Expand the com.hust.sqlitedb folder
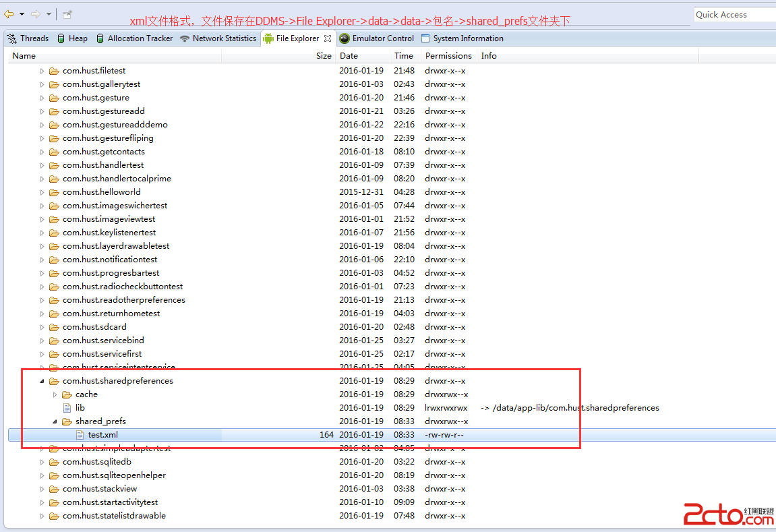 click(42, 463)
